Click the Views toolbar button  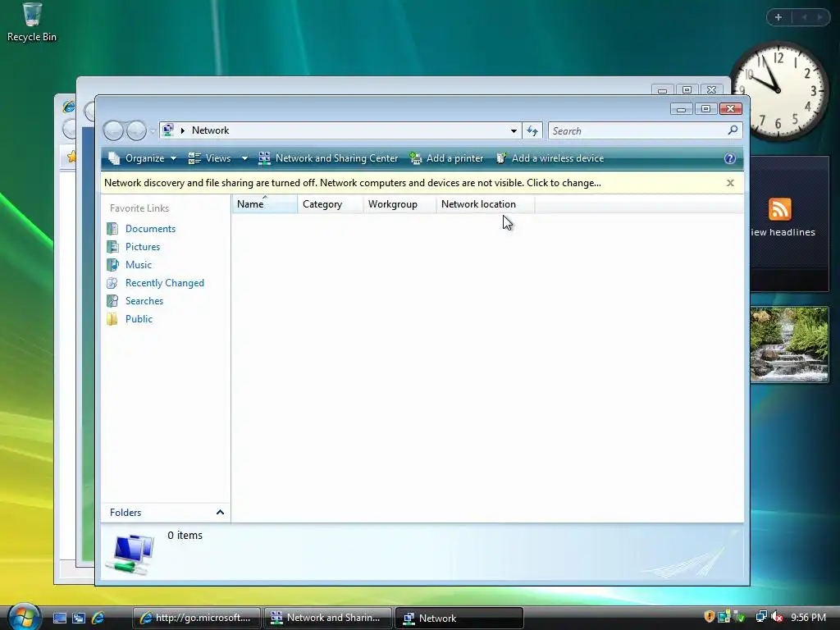[x=210, y=158]
